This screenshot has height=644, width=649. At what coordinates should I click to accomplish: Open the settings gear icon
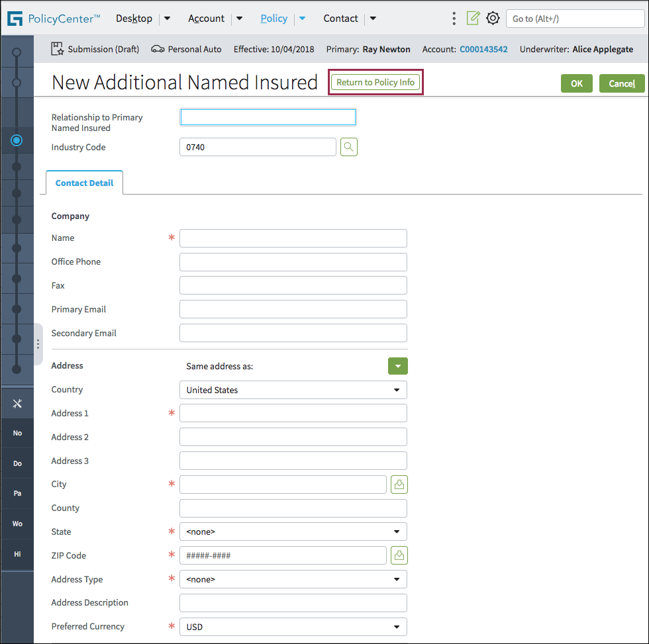coord(493,19)
